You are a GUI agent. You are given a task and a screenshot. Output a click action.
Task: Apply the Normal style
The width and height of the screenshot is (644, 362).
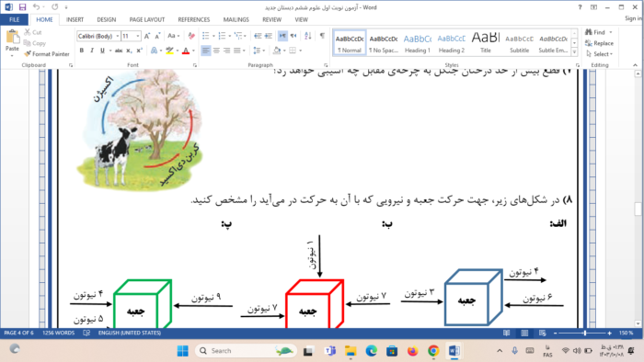(x=349, y=42)
